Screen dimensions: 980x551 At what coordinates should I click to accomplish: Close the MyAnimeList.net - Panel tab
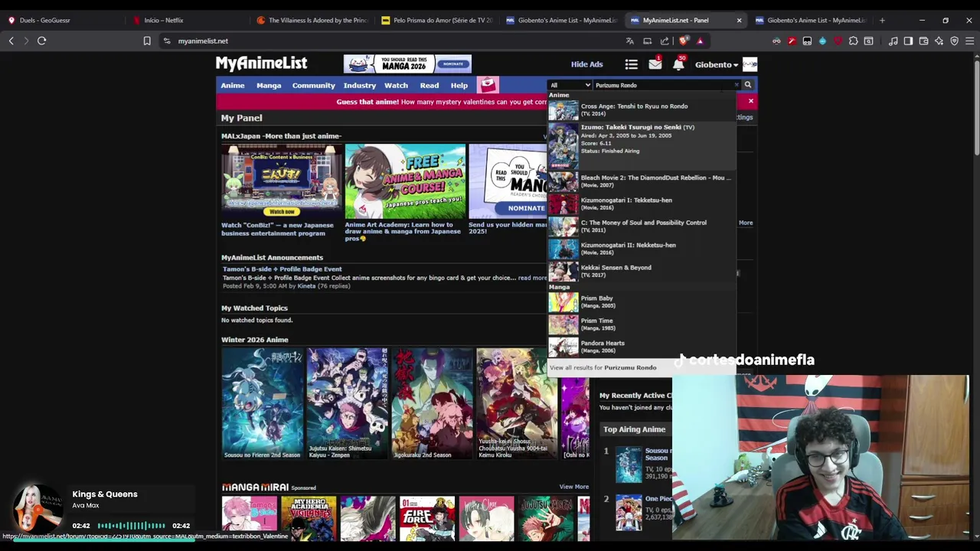coord(739,20)
